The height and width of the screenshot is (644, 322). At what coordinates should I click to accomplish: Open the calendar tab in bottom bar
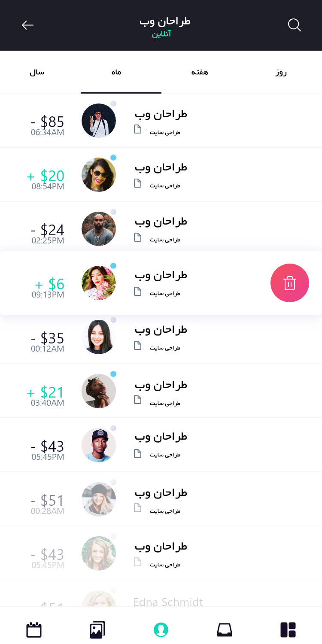pos(34,630)
